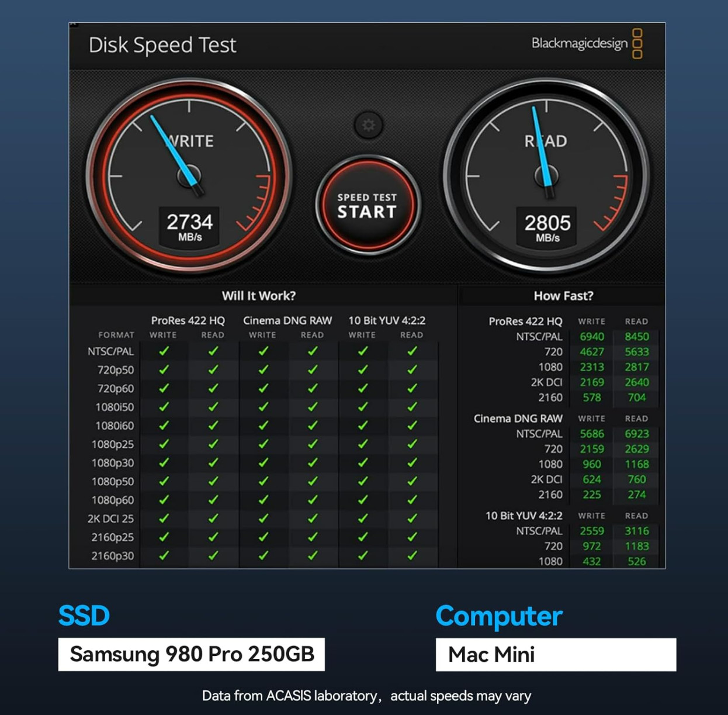This screenshot has width=728, height=715.
Task: Click the 1080p25 10 Bit YUV read checkmark
Action: (x=412, y=444)
